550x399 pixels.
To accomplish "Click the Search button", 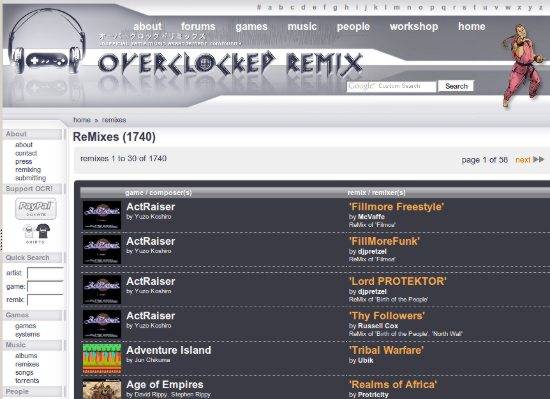I will tap(456, 86).
